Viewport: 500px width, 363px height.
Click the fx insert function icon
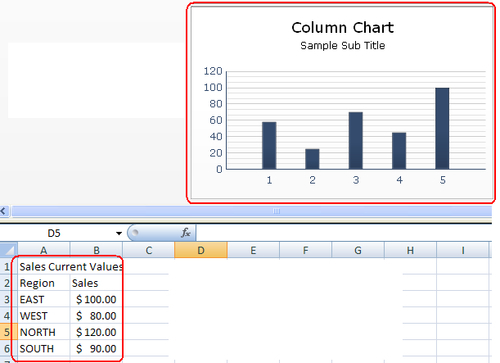186,233
